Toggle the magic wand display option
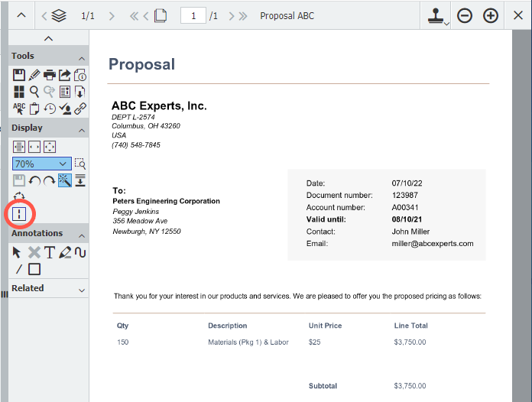The image size is (532, 402). pyautogui.click(x=65, y=180)
